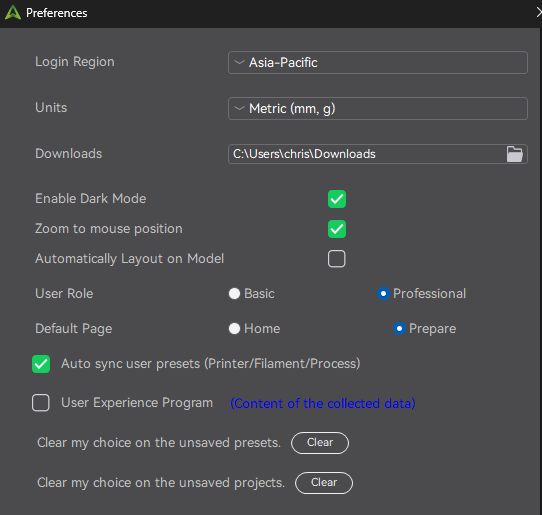Disable the Enable Dark Mode checkbox

tap(337, 199)
